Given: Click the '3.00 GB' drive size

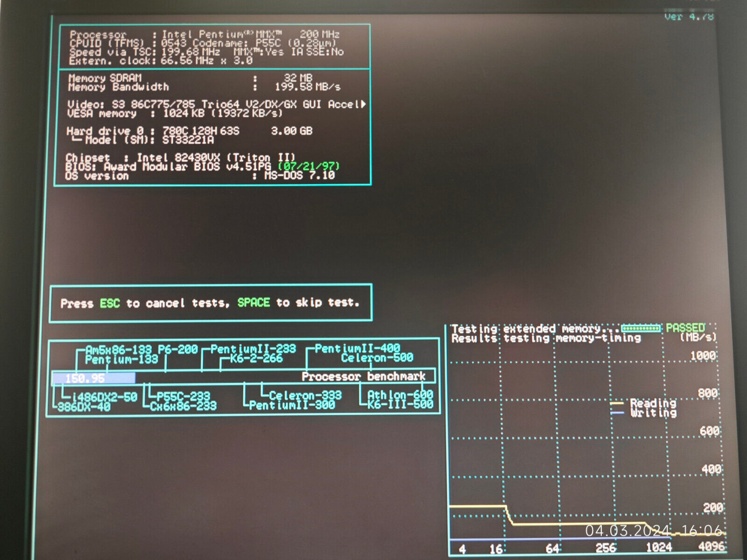Looking at the screenshot, I should pos(292,131).
